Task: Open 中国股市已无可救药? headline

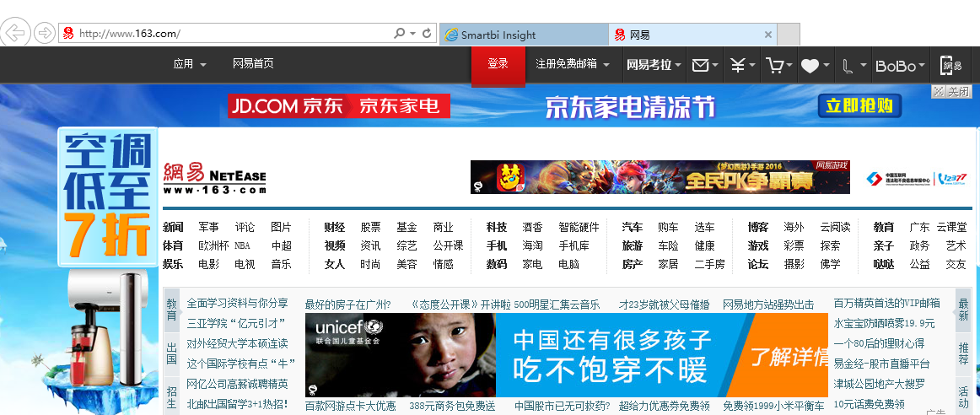Action: pyautogui.click(x=563, y=407)
